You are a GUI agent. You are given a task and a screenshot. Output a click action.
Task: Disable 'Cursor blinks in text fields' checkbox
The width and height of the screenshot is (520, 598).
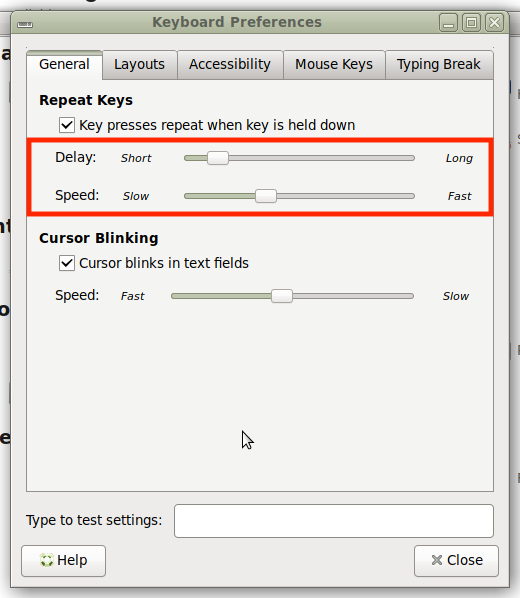click(67, 263)
